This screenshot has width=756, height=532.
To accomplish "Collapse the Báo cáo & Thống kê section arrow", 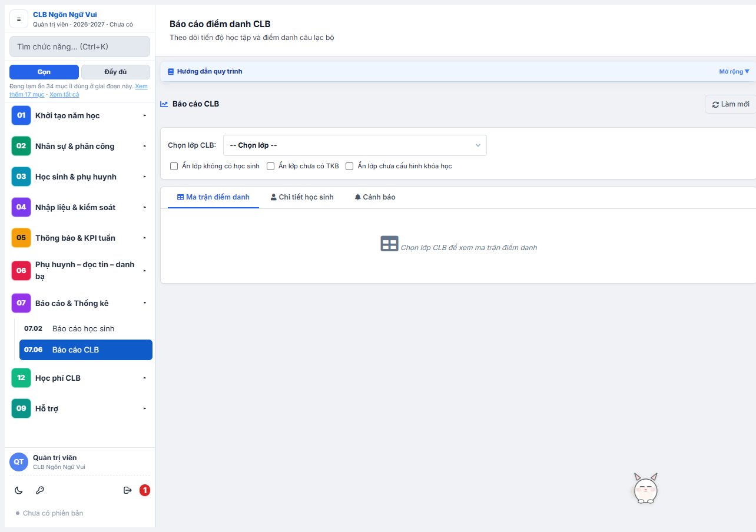I will pos(145,303).
